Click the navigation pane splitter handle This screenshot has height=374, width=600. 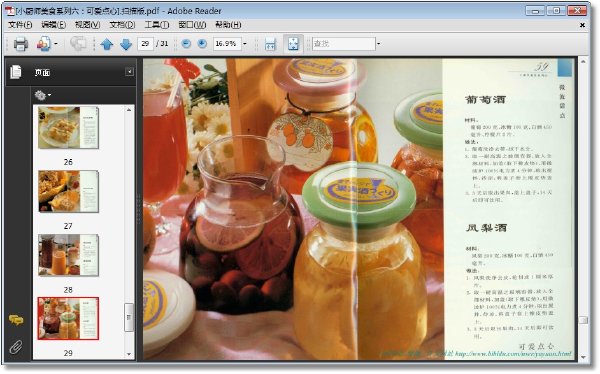(139, 209)
